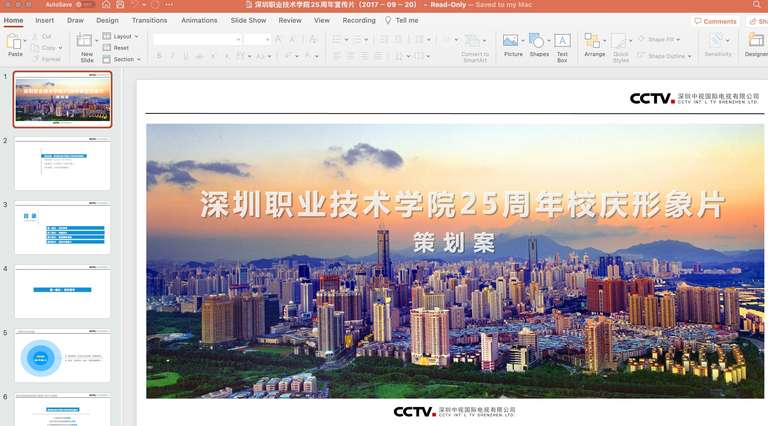Click the subtitle text 策划案
Viewport: 768px width, 426px height.
pyautogui.click(x=454, y=242)
